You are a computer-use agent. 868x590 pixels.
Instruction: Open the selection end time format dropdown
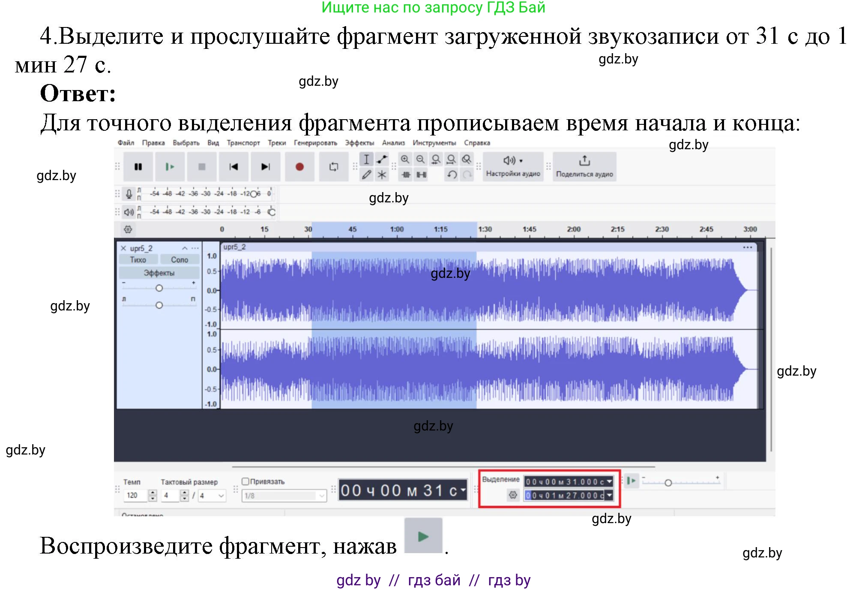point(610,496)
